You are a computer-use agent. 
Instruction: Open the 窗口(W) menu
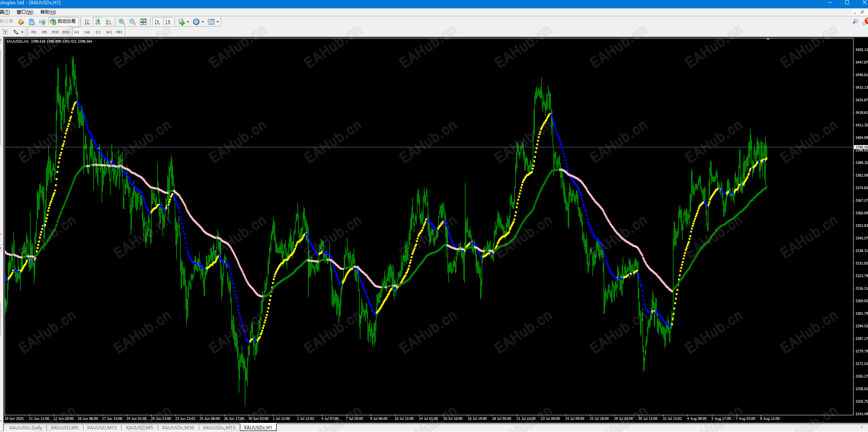click(x=25, y=12)
